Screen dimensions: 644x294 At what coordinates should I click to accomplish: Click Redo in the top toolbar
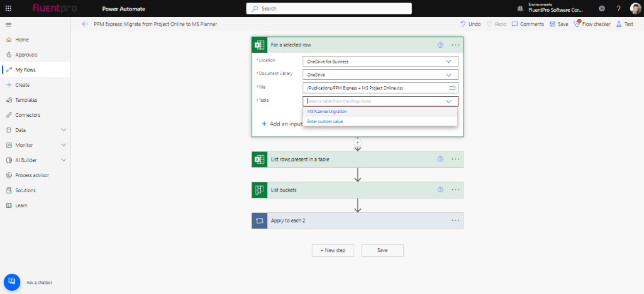click(496, 24)
